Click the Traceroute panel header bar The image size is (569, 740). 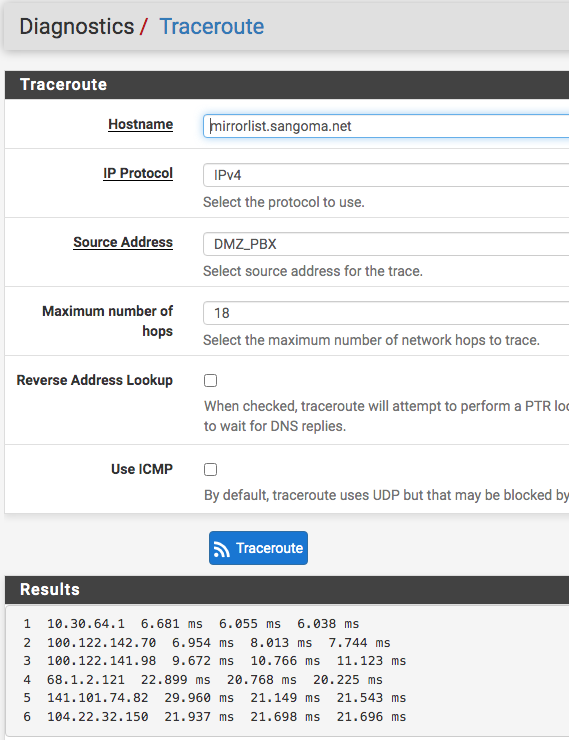287,85
